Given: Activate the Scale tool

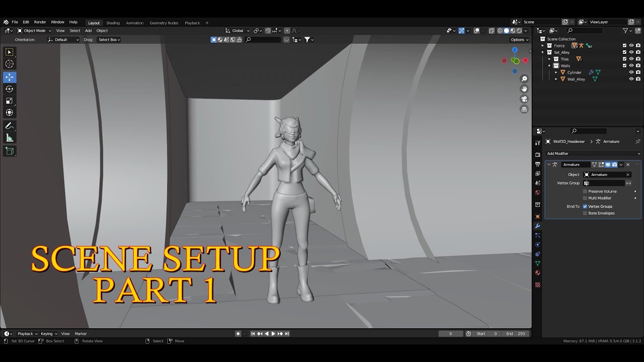Looking at the screenshot, I should point(10,101).
